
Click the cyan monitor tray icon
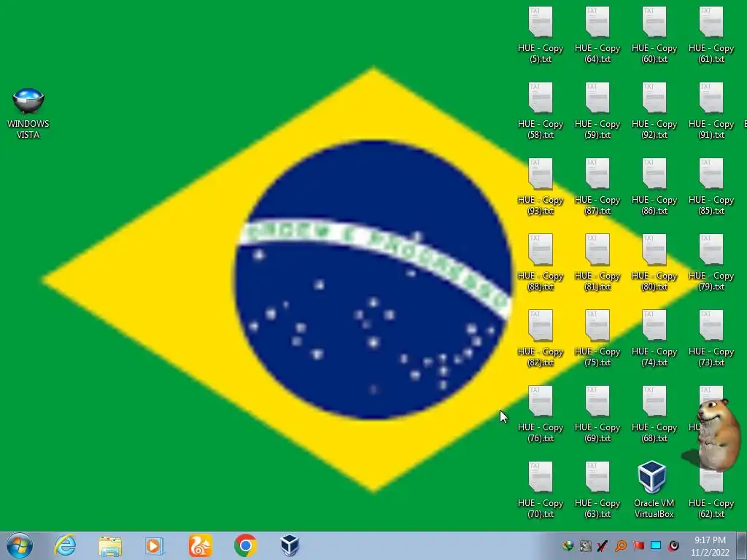[656, 545]
